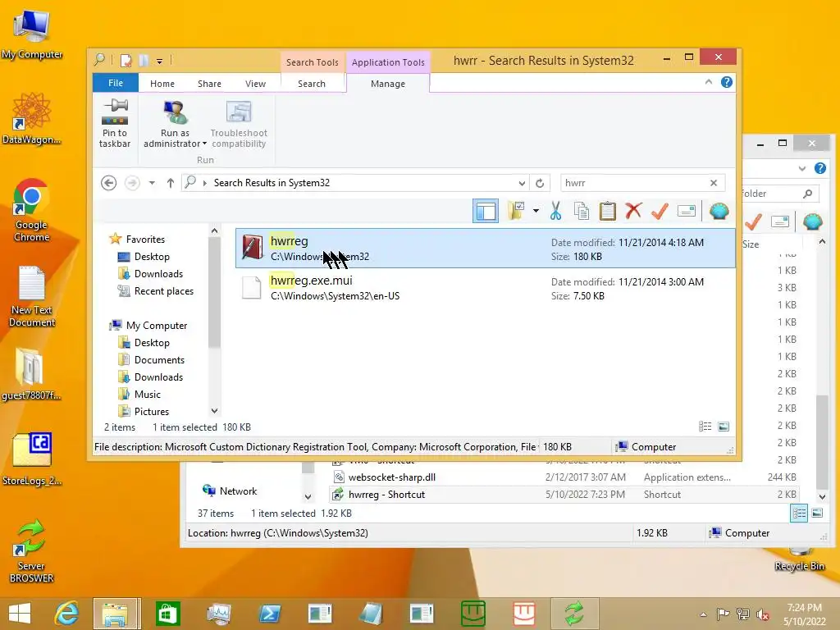Select hwrreg.exe.mui search result
The width and height of the screenshot is (840, 630).
click(486, 288)
